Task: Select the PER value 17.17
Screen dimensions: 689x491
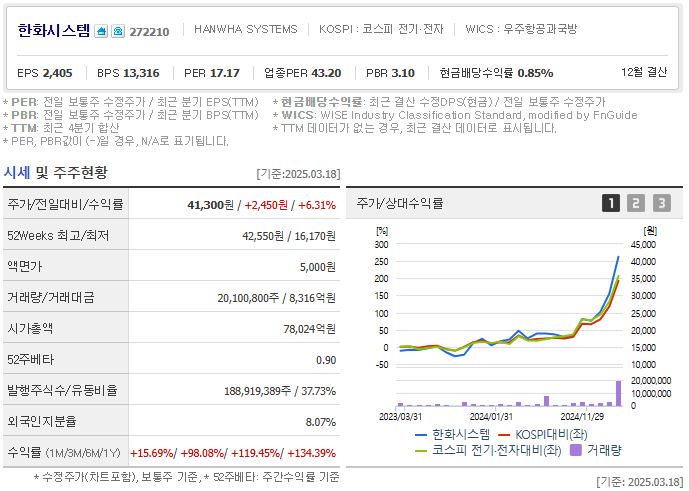Action: pos(224,73)
